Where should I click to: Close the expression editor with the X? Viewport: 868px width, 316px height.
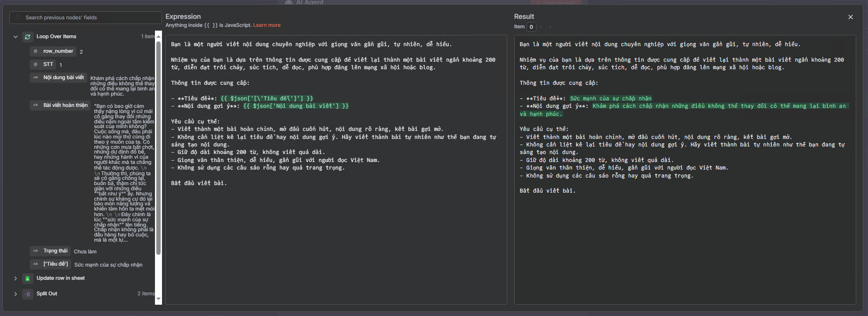850,17
